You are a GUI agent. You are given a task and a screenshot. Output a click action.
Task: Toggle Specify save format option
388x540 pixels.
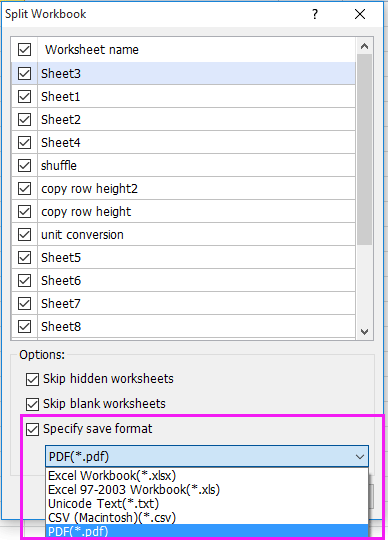(32, 429)
